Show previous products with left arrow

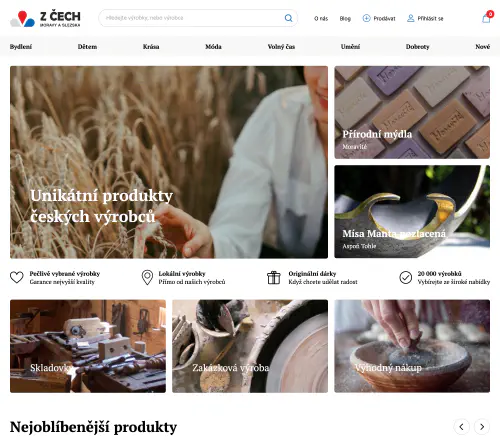coord(461,427)
